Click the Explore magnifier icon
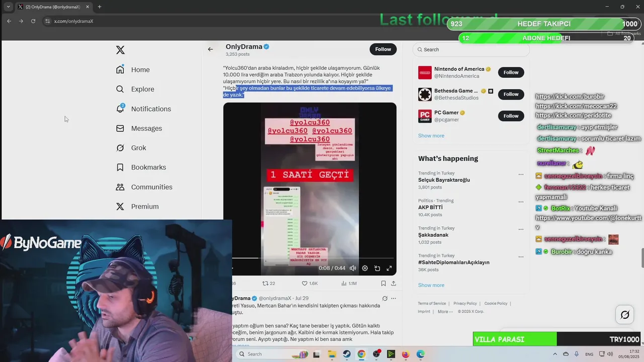644x362 pixels. pyautogui.click(x=120, y=89)
